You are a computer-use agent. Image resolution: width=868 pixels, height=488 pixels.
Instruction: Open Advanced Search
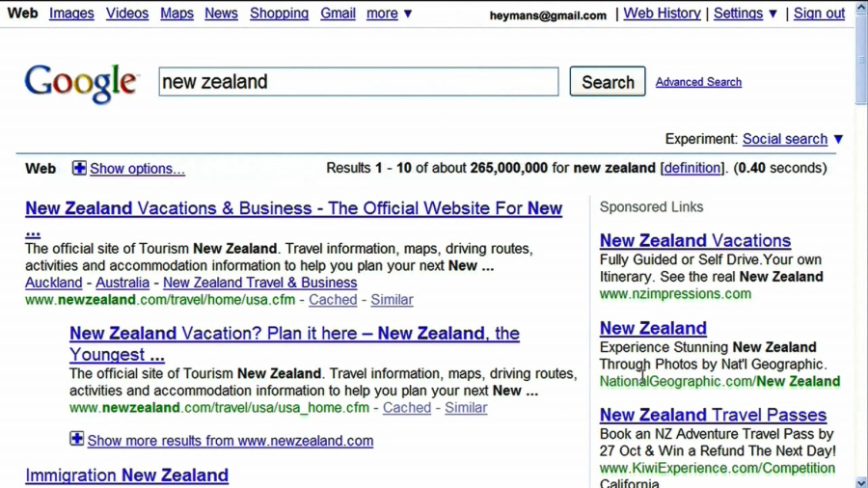point(698,82)
